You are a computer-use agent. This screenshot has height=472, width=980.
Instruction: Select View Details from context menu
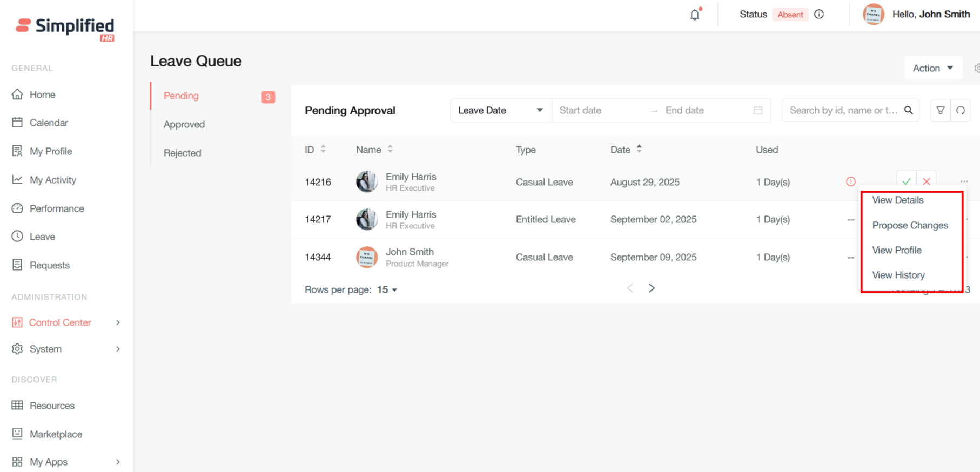(898, 200)
